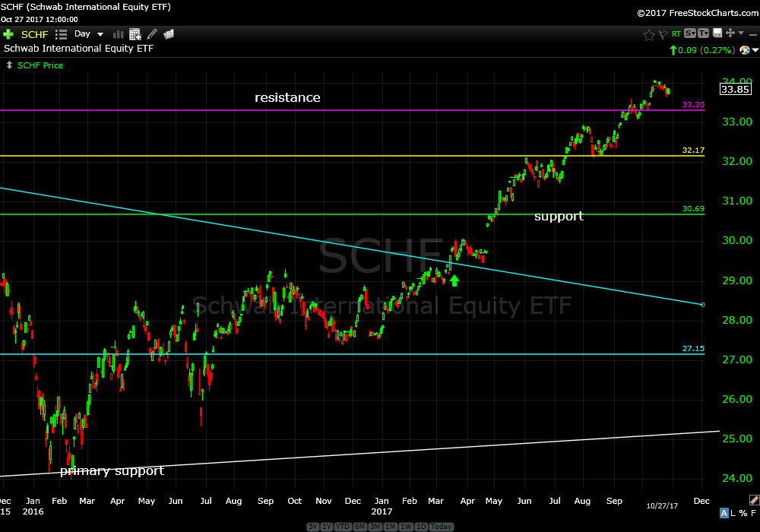The height and width of the screenshot is (532, 760).
Task: Expand the T dropdown button
Action: tap(703, 33)
